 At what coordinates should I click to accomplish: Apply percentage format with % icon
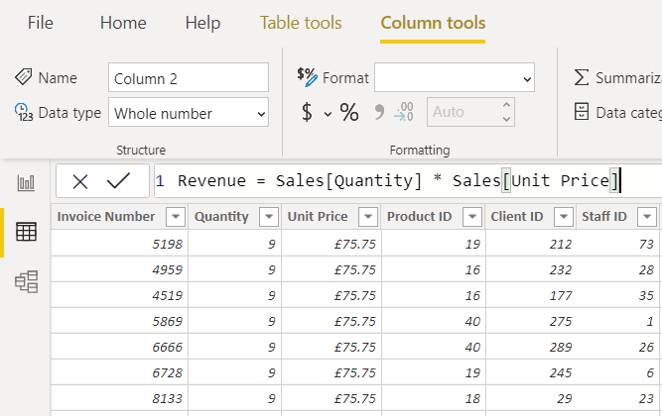[x=349, y=113]
